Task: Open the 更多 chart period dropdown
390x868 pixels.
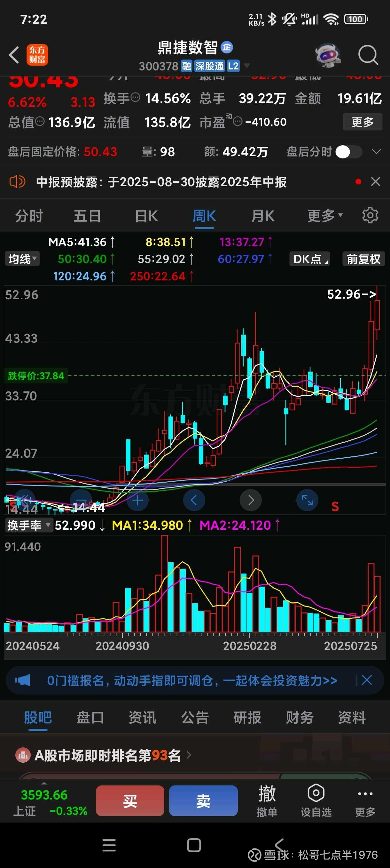Action: [325, 216]
